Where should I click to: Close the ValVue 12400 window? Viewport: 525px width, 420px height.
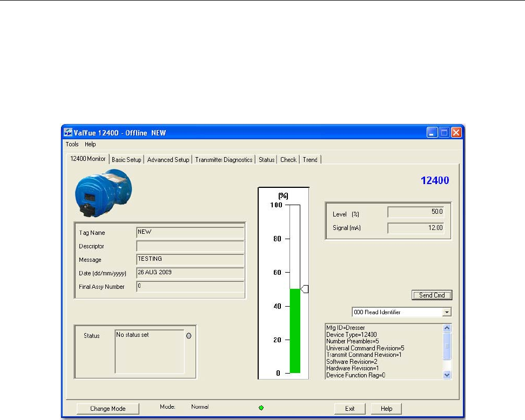[456, 132]
